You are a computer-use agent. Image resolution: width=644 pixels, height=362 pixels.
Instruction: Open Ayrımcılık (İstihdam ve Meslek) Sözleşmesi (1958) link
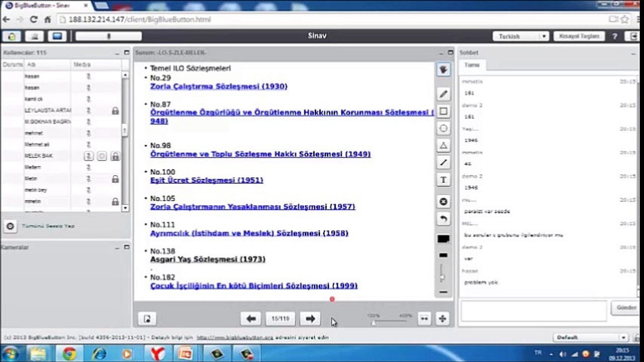coord(249,233)
